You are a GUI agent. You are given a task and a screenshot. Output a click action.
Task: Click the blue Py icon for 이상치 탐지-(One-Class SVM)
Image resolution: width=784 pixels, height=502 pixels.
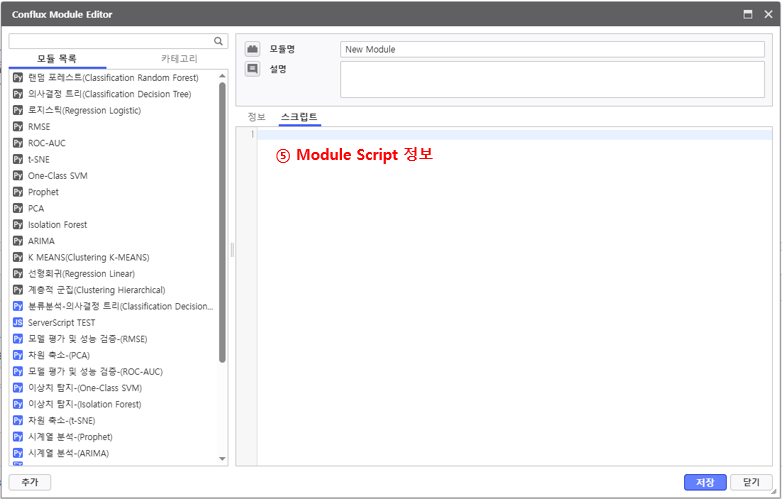coord(18,388)
